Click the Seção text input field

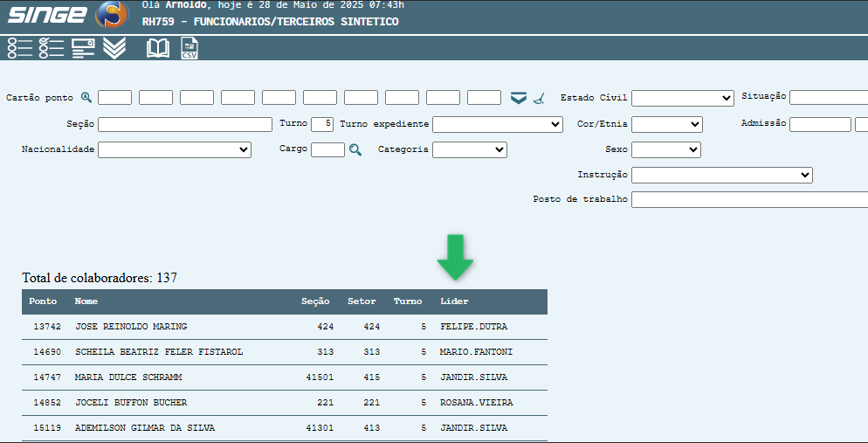click(185, 125)
